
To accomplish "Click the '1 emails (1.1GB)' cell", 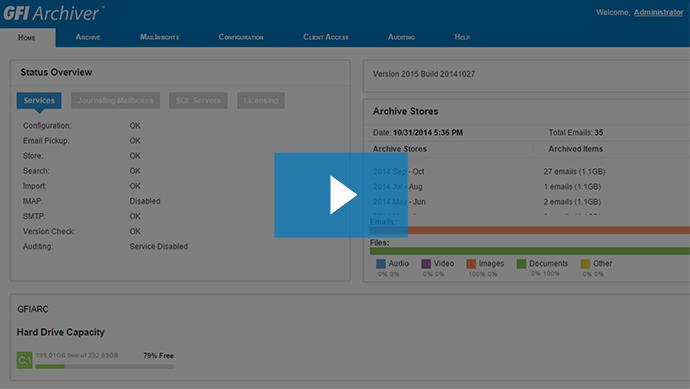I will tap(572, 187).
